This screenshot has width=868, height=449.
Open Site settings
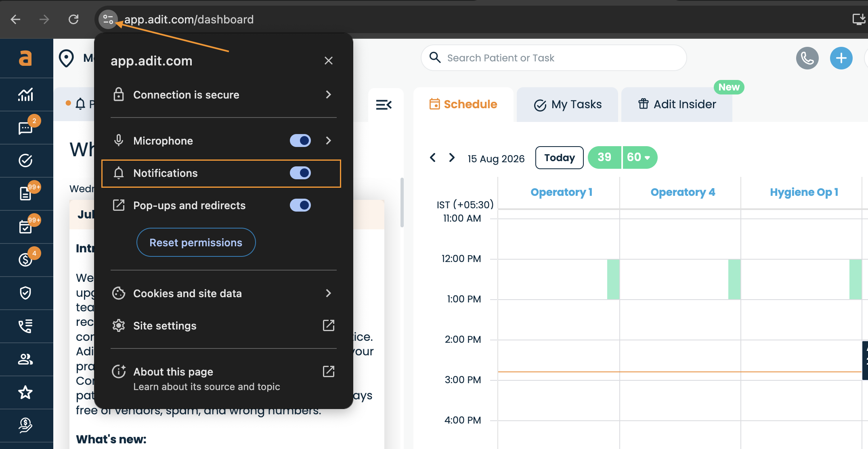click(223, 326)
